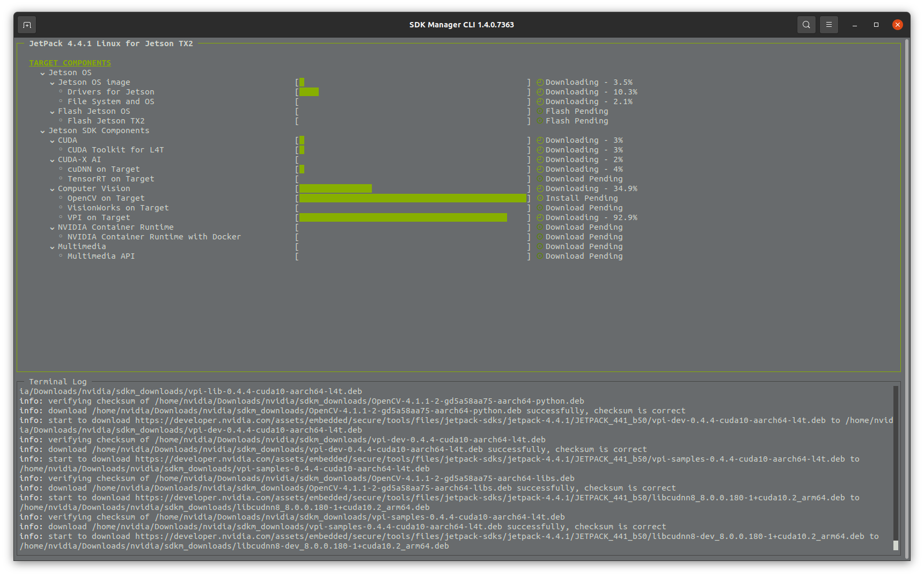Click 'Install Pending' status text for OpenCV

coord(582,198)
